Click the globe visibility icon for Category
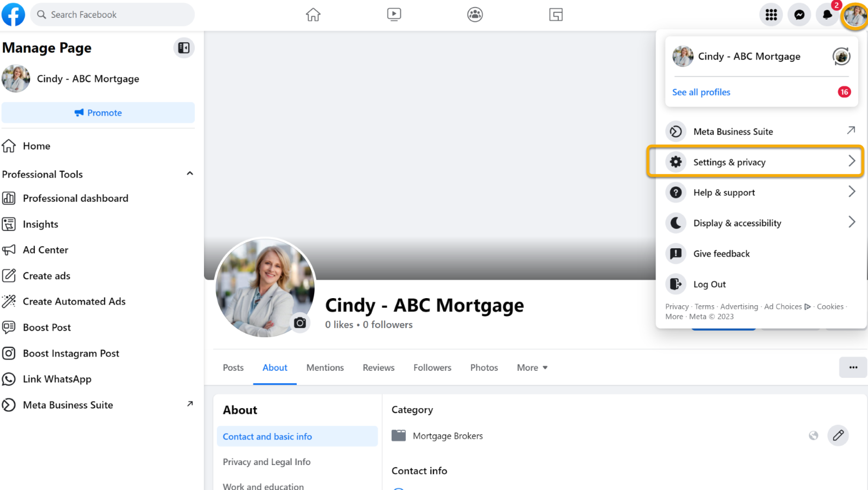Screen dimensions: 868x490 coord(813,435)
